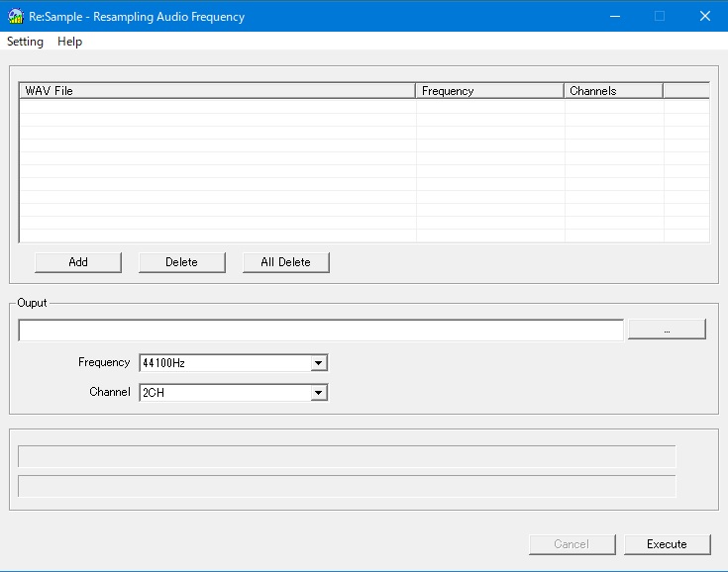Screen dimensions: 728x572
Task: Close the Re:Sample window
Action: coord(705,16)
